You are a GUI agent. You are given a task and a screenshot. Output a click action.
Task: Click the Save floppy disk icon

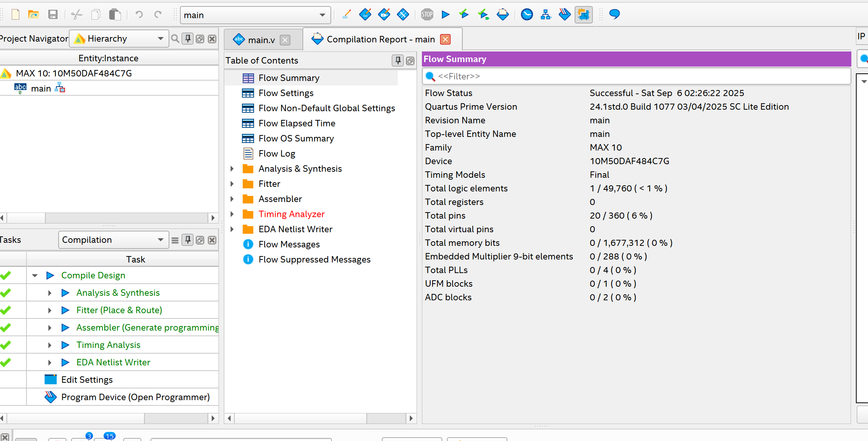pyautogui.click(x=53, y=15)
